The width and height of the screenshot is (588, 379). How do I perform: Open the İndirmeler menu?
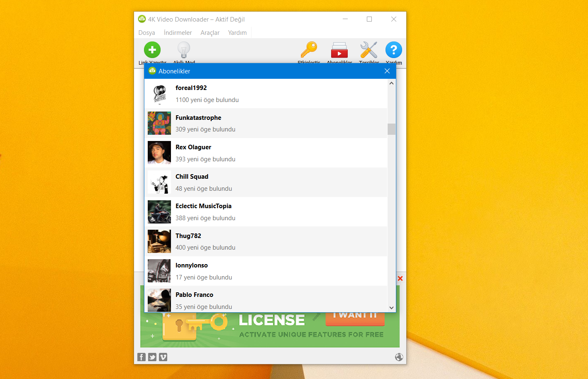pos(178,33)
